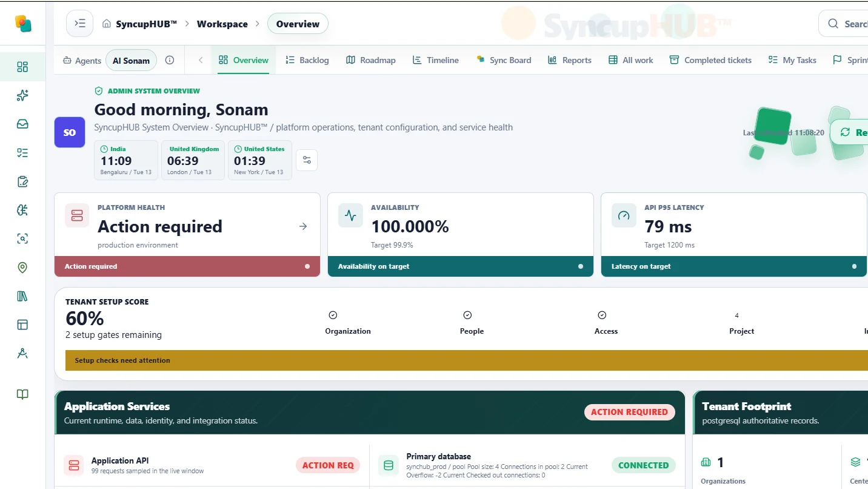Open the AI sparkle icon in the sidebar

coord(22,95)
